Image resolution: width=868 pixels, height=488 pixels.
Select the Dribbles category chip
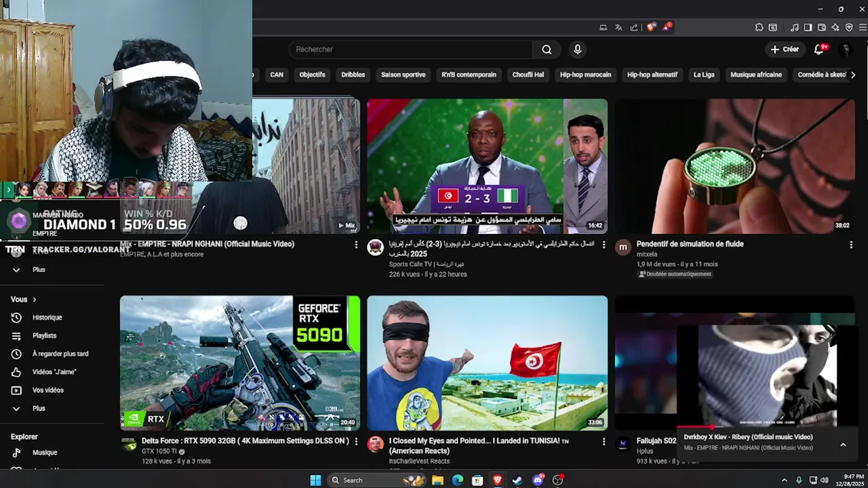(x=353, y=75)
